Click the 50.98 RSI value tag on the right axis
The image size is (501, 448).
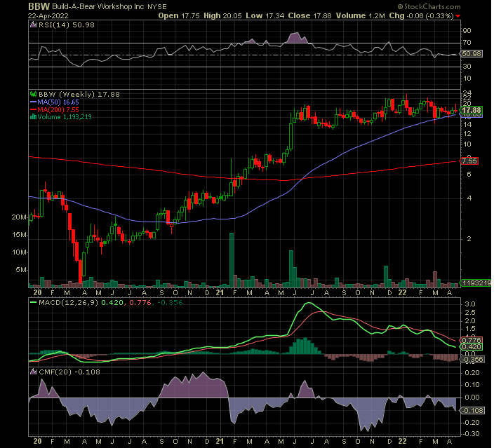click(x=472, y=54)
